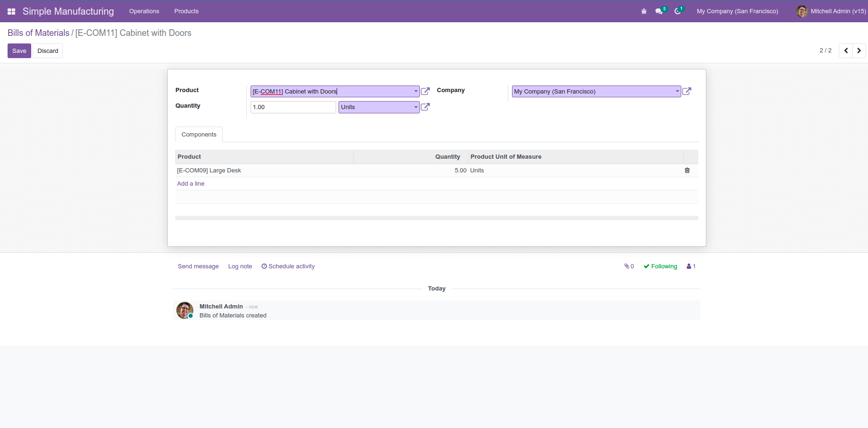Viewport: 868px width, 428px height.
Task: Click the Quantity 1.00 input field
Action: [x=293, y=107]
